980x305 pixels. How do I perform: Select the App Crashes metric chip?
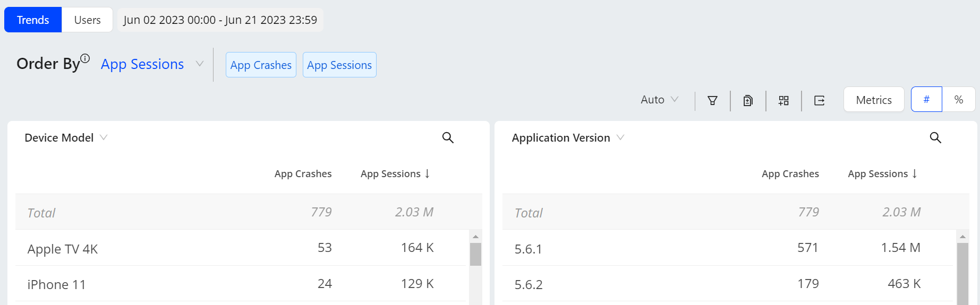(261, 65)
